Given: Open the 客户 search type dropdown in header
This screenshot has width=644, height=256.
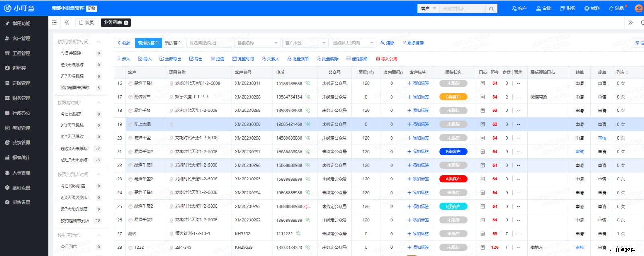Looking at the screenshot, I should pyautogui.click(x=428, y=8).
